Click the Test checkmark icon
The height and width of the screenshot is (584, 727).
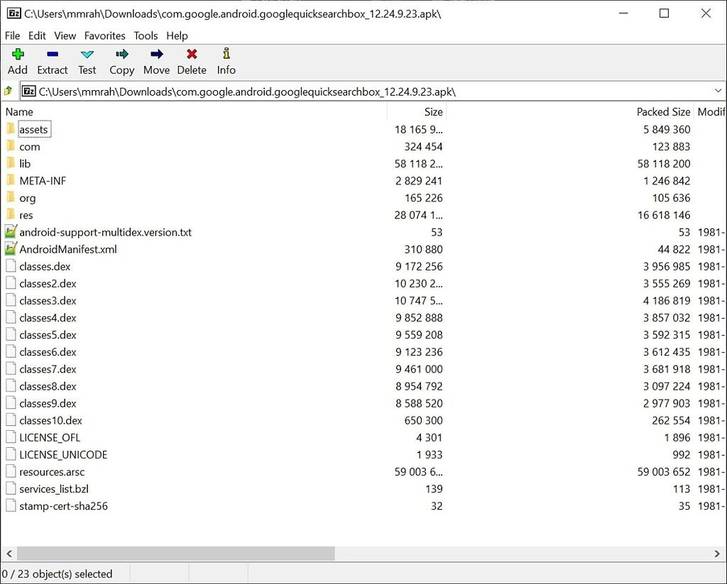point(87,55)
